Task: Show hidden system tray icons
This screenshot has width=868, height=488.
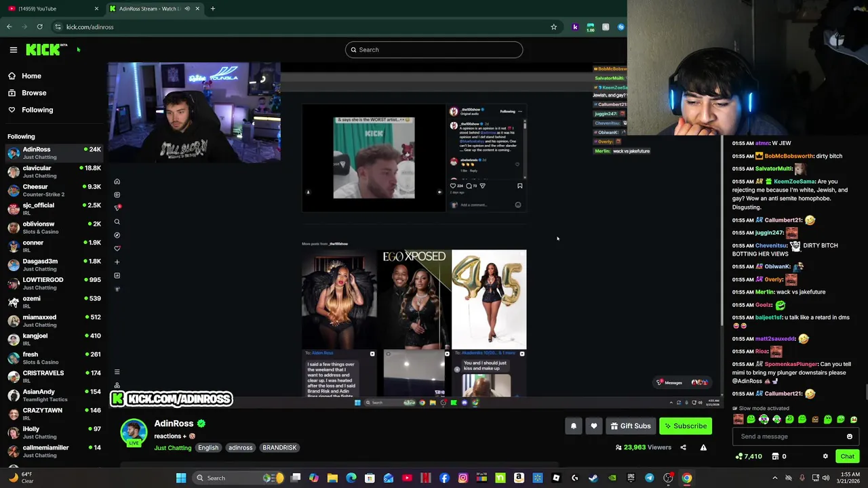Action: click(775, 478)
